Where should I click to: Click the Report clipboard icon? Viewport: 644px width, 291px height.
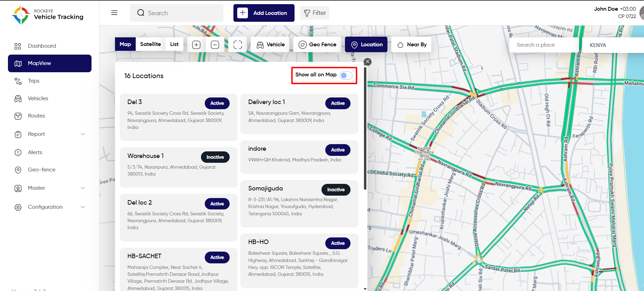[x=18, y=134]
